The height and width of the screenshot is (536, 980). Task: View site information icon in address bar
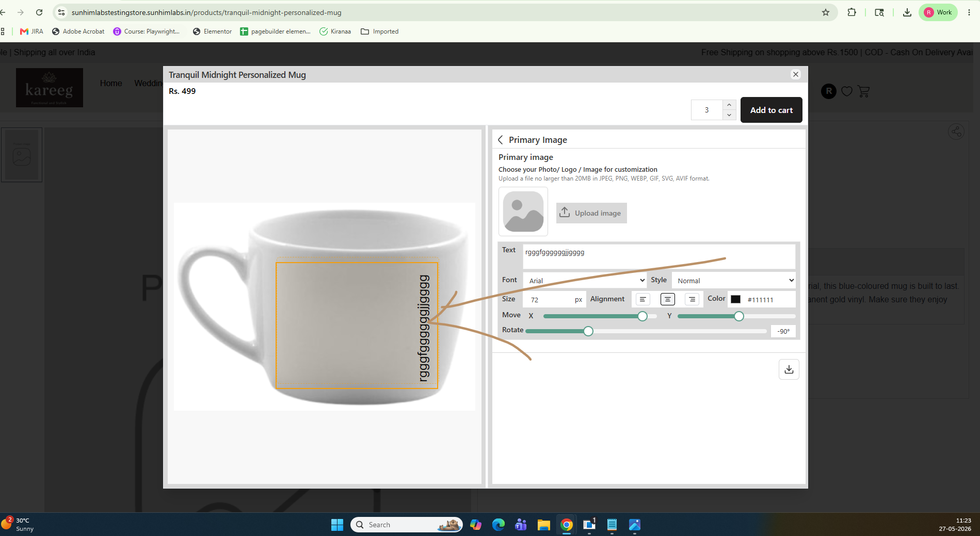pyautogui.click(x=61, y=12)
